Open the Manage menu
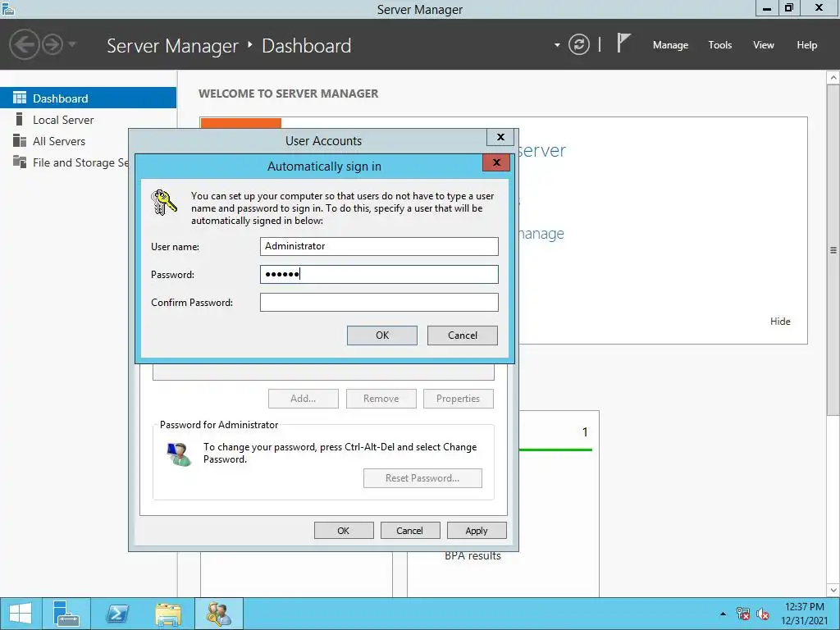 pos(670,45)
